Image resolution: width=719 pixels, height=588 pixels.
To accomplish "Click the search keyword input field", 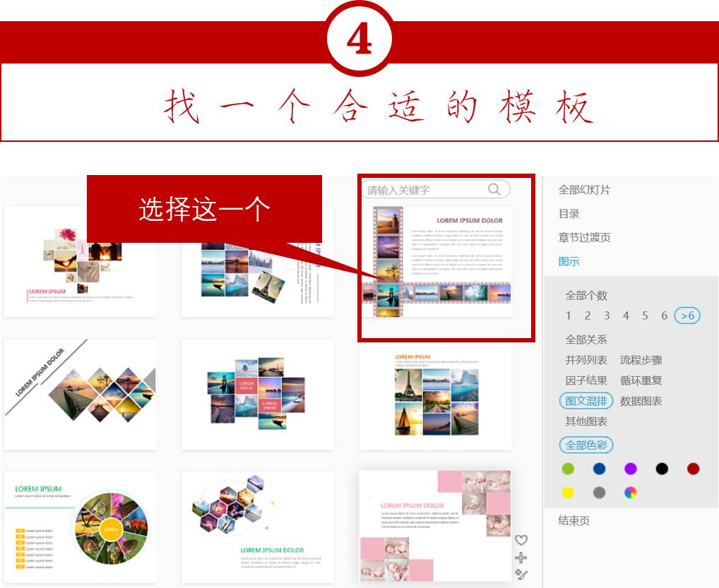I will tap(424, 189).
